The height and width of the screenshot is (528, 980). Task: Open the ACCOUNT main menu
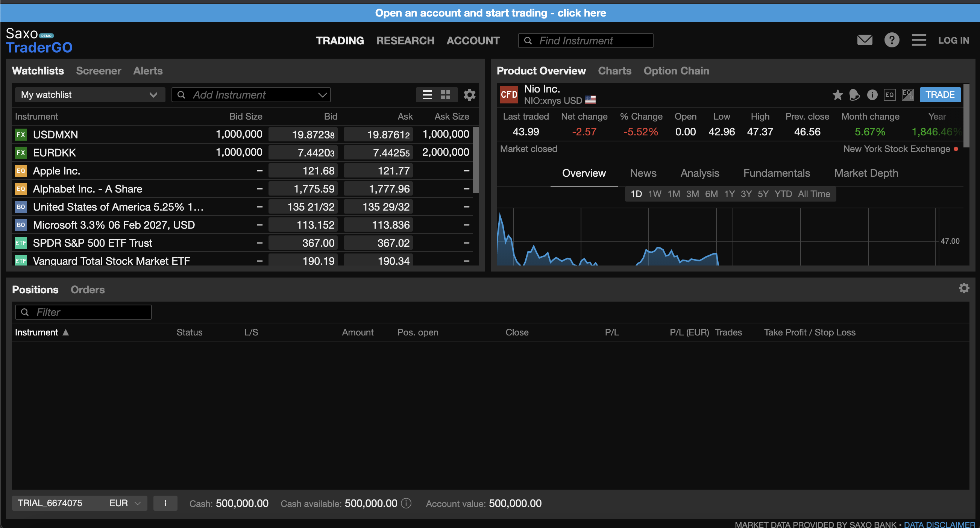473,41
